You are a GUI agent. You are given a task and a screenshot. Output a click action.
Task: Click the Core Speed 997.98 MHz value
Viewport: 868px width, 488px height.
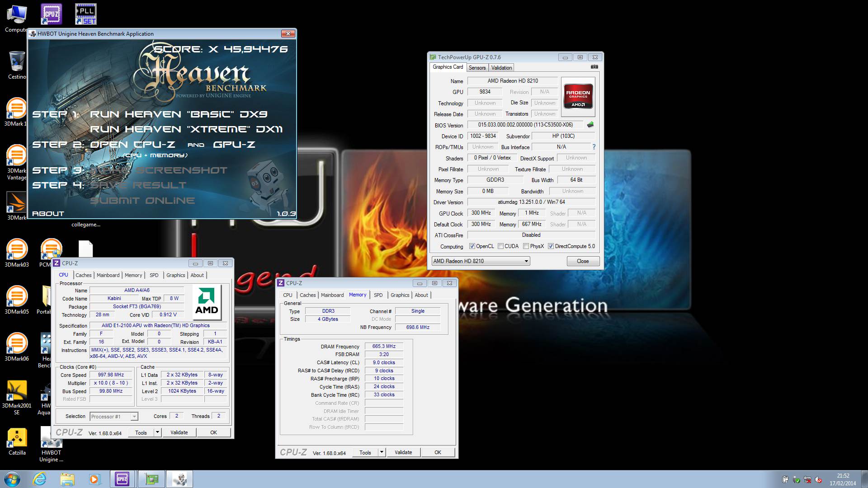(111, 375)
